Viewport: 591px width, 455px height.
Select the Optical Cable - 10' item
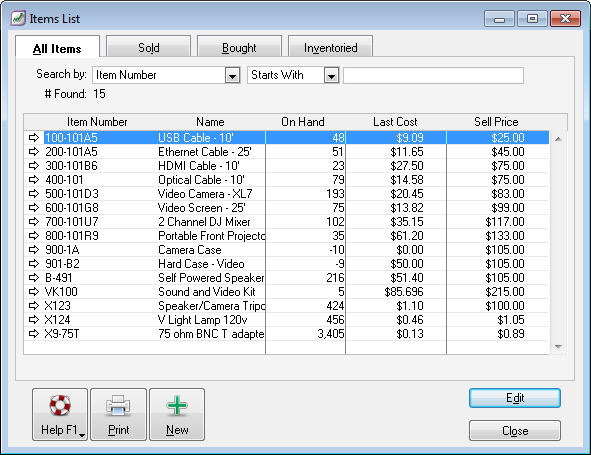pyautogui.click(x=201, y=179)
